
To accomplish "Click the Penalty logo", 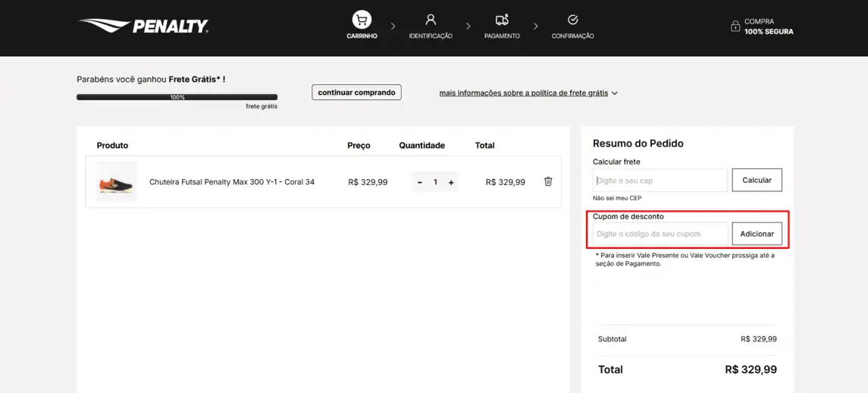I will pyautogui.click(x=143, y=26).
